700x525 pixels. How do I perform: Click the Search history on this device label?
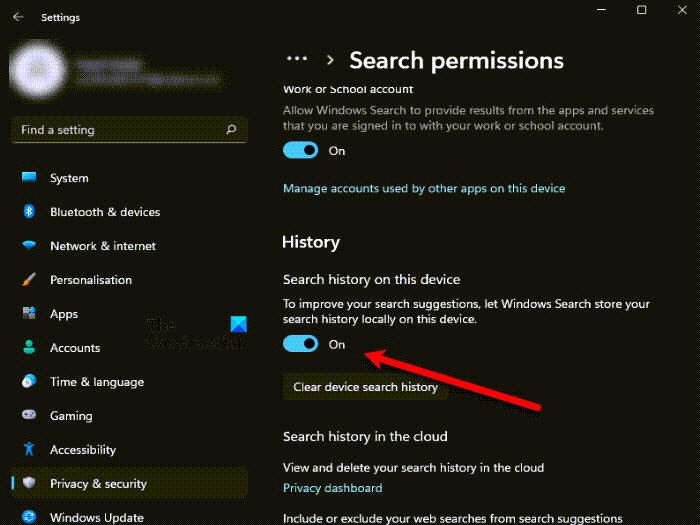pyautogui.click(x=371, y=279)
